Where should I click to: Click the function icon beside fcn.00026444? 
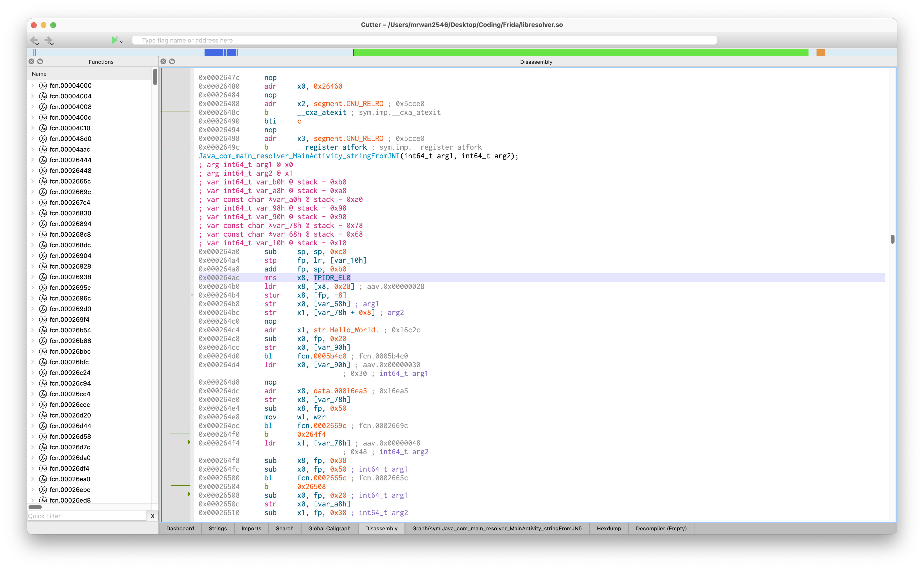pos(43,160)
